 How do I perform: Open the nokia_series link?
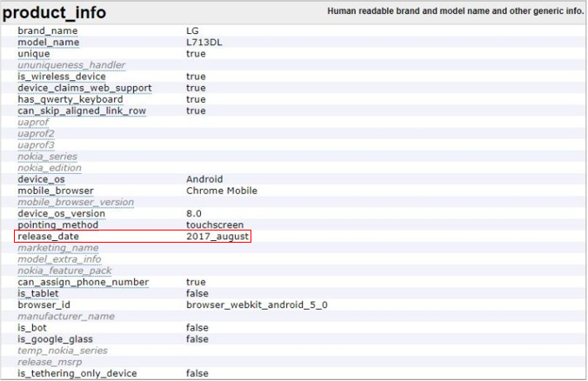[x=48, y=157]
